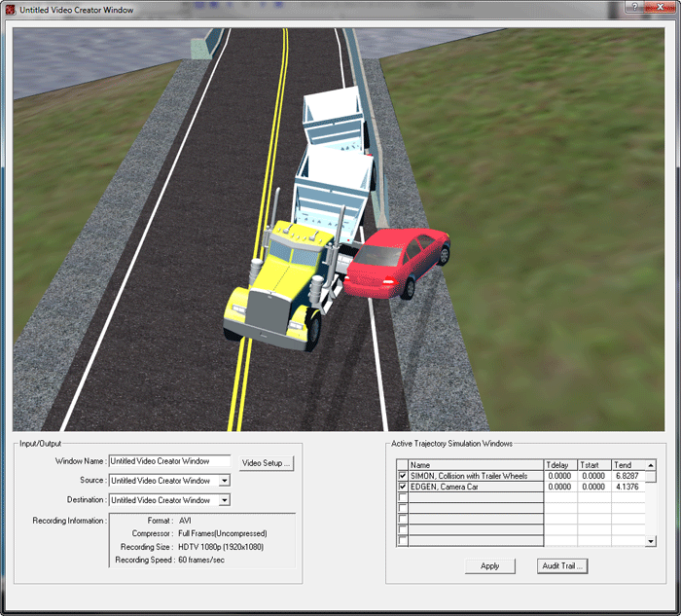The image size is (681, 616).
Task: Expand the Destination dropdown list
Action: [224, 500]
